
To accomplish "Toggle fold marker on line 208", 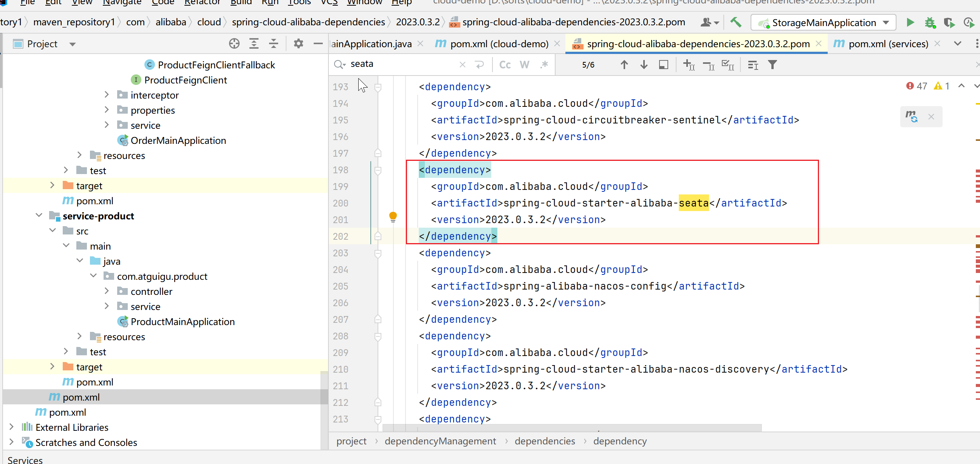I will coord(378,336).
